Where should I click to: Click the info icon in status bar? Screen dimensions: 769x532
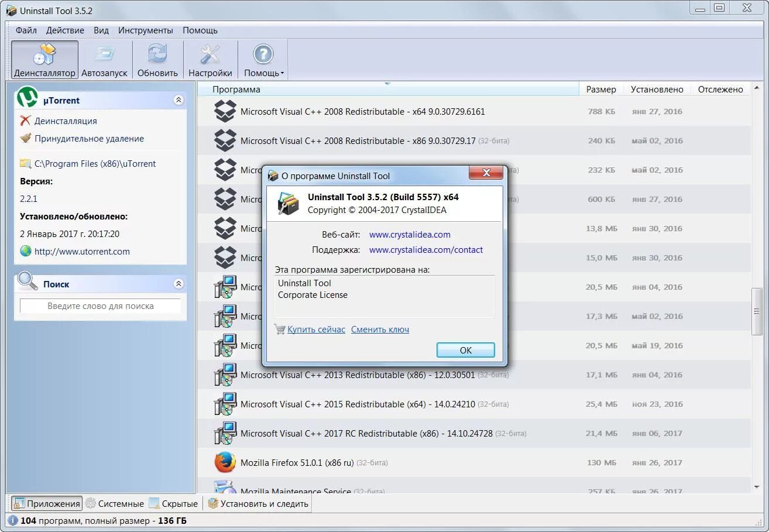point(13,520)
